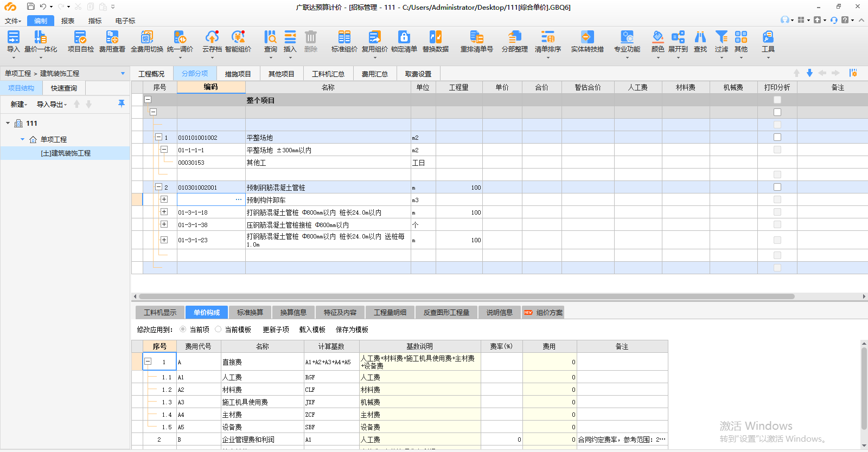The image size is (868, 452).
Task: Open 快速查询 tab in left panel
Action: (64, 88)
